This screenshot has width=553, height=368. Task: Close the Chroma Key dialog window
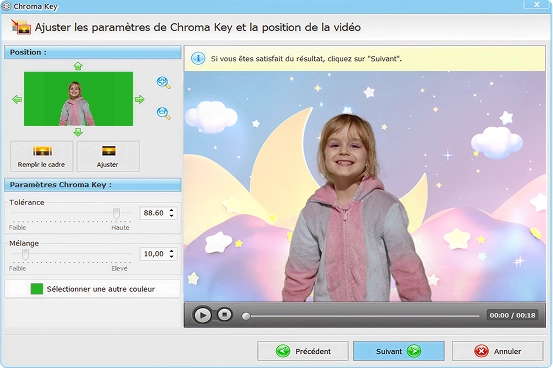click(x=536, y=4)
